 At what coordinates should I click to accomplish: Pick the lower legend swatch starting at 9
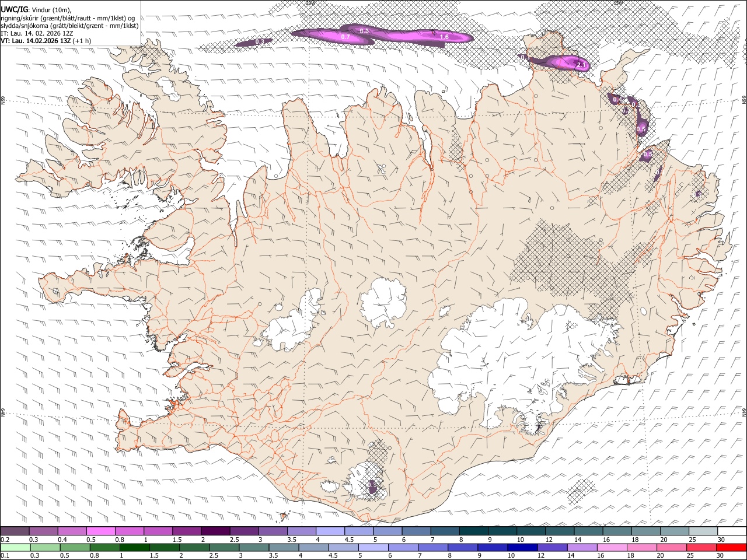tap(493, 547)
